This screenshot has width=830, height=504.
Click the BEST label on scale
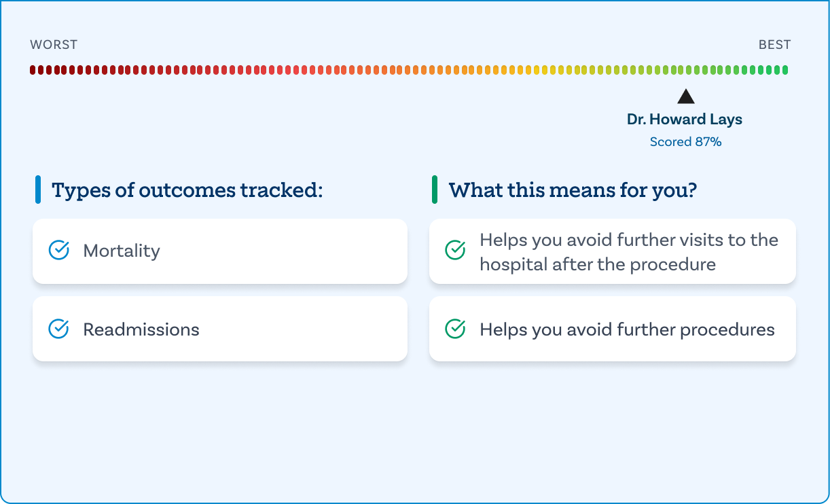[x=774, y=45]
